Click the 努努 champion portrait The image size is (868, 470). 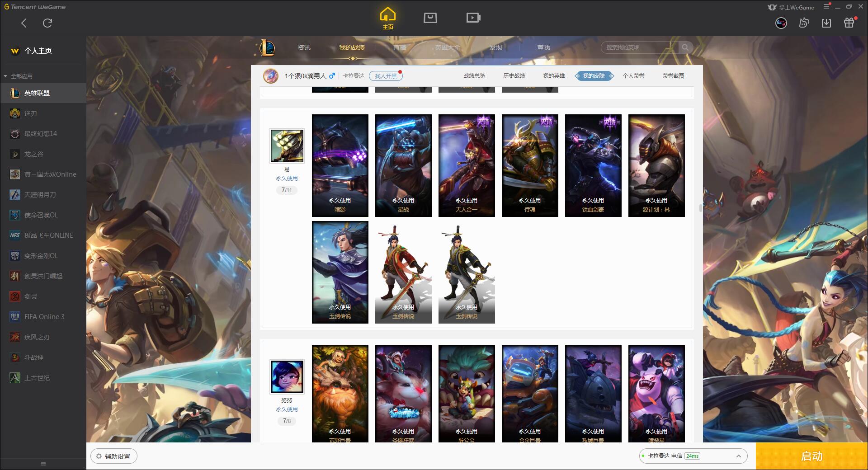pyautogui.click(x=287, y=377)
